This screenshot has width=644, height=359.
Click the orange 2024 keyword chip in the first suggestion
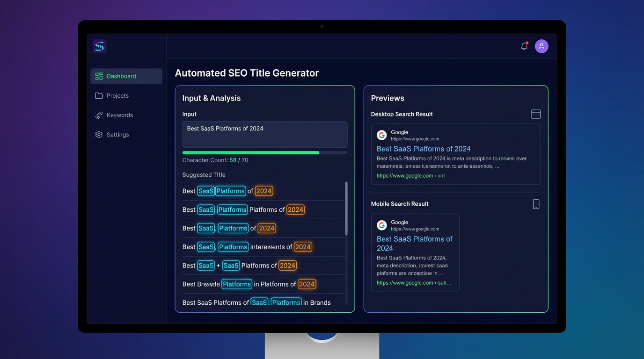pyautogui.click(x=263, y=191)
